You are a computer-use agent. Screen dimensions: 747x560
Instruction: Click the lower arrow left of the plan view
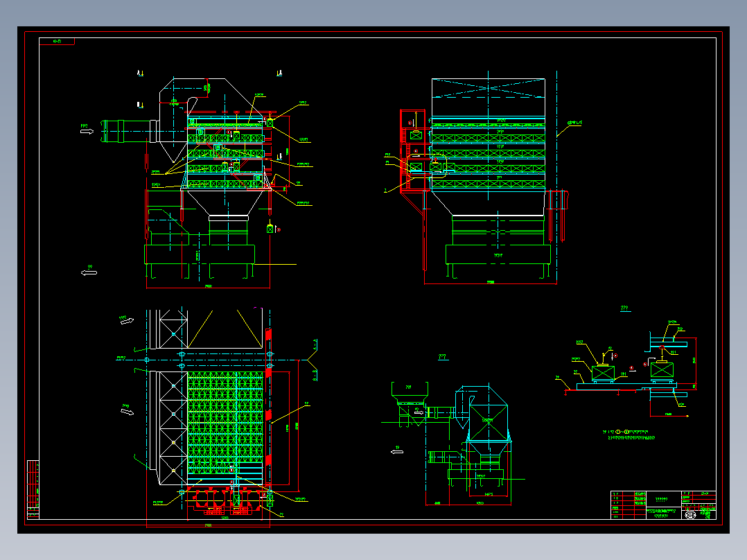tap(128, 412)
